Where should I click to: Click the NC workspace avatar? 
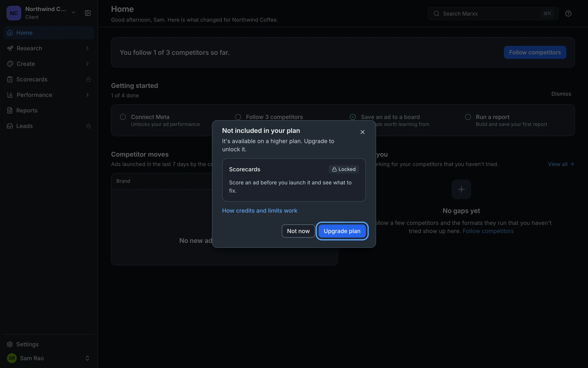pyautogui.click(x=14, y=13)
